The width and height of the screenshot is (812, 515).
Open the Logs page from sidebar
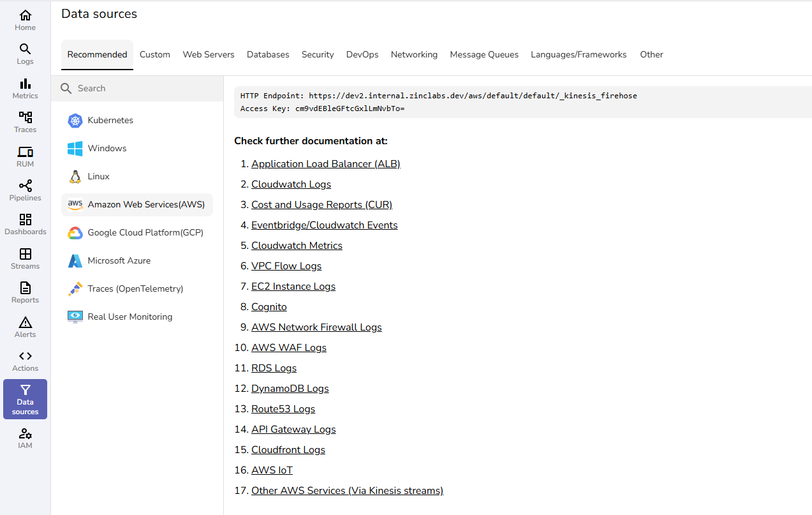tap(25, 54)
